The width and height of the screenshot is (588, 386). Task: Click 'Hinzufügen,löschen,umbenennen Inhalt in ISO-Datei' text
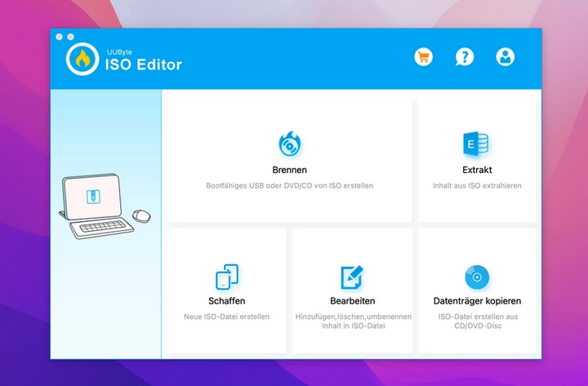pos(354,322)
